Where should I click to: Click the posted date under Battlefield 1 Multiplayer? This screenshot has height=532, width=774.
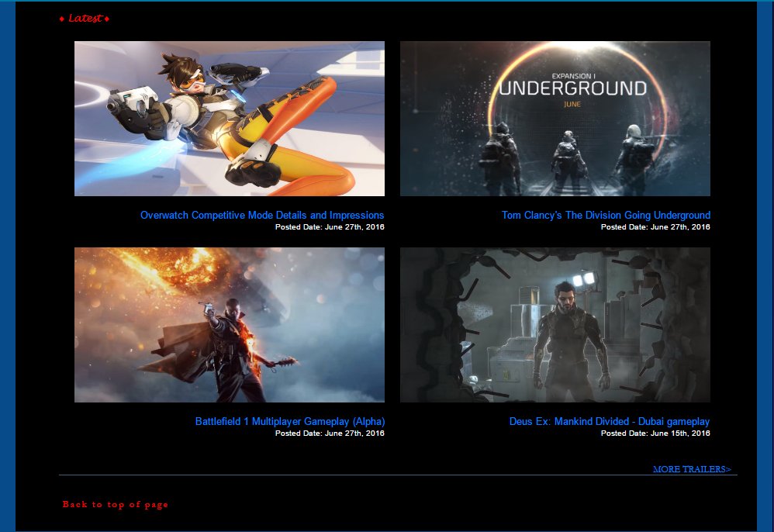pyautogui.click(x=330, y=434)
